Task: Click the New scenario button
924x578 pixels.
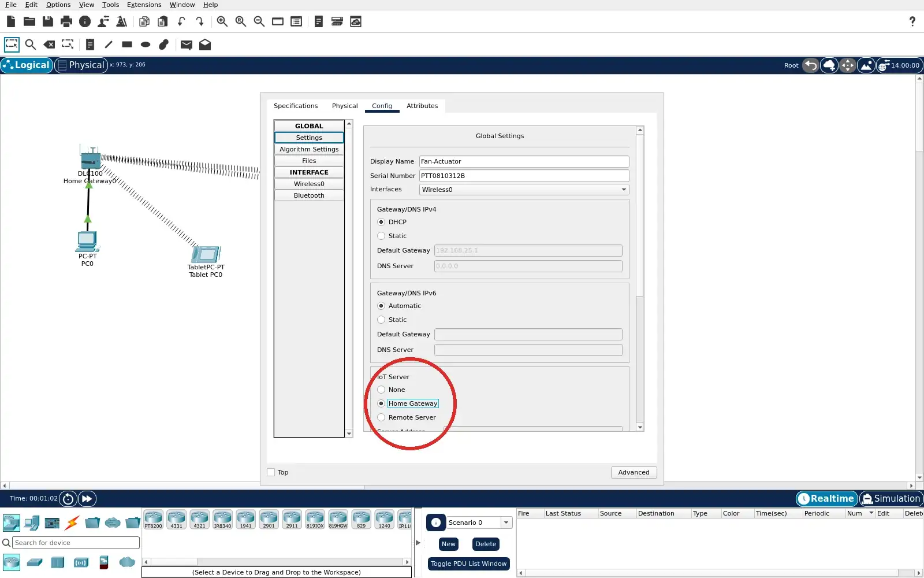Action: point(449,544)
